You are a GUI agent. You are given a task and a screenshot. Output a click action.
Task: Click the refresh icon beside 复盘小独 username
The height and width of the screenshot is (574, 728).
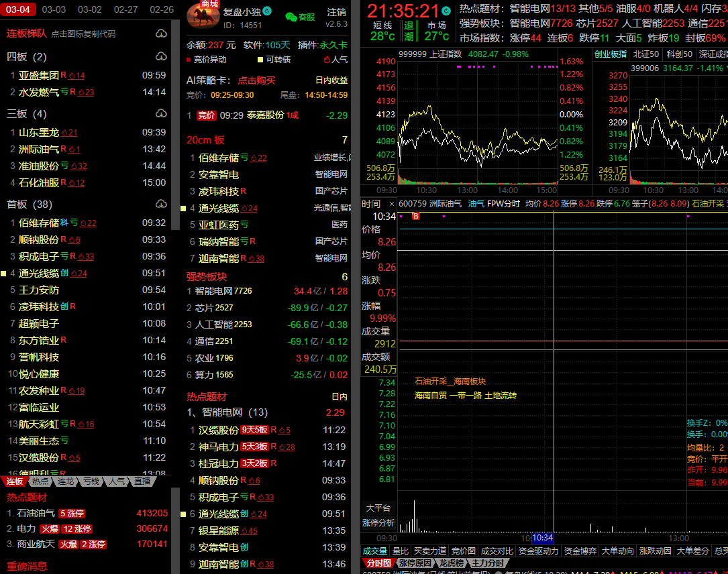pos(267,11)
